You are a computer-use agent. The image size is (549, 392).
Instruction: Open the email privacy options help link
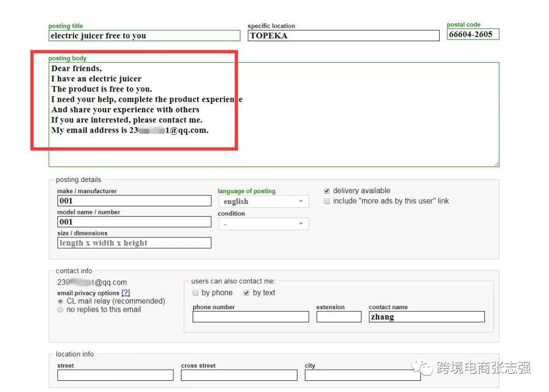tap(126, 293)
